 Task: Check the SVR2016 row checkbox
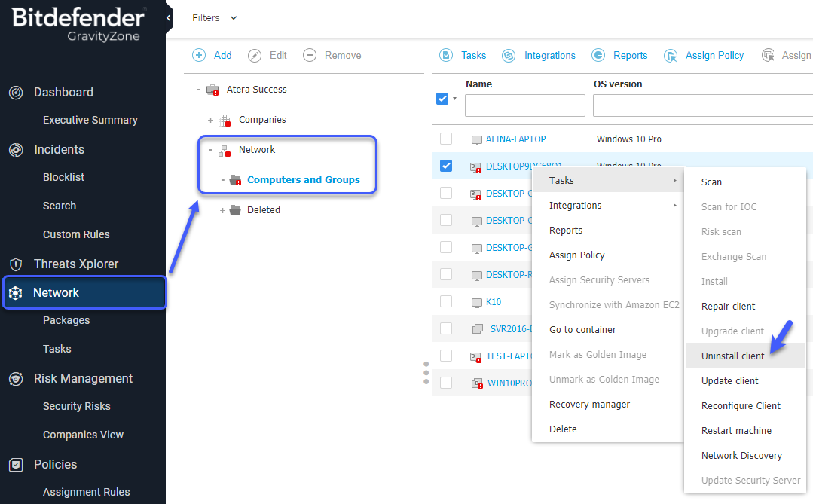tap(446, 328)
